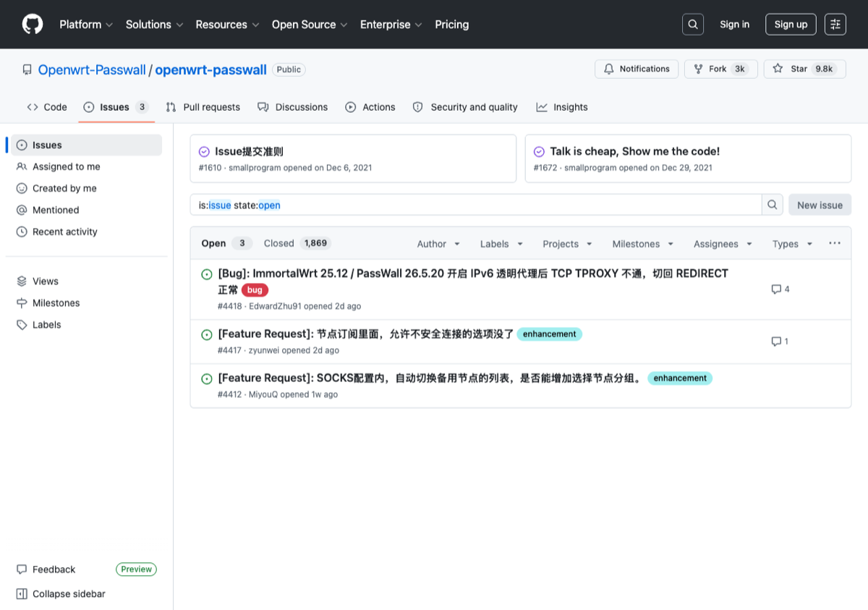Screen dimensions: 868x610
Task: Click open-issue icon of issue #4412
Action: (206, 378)
